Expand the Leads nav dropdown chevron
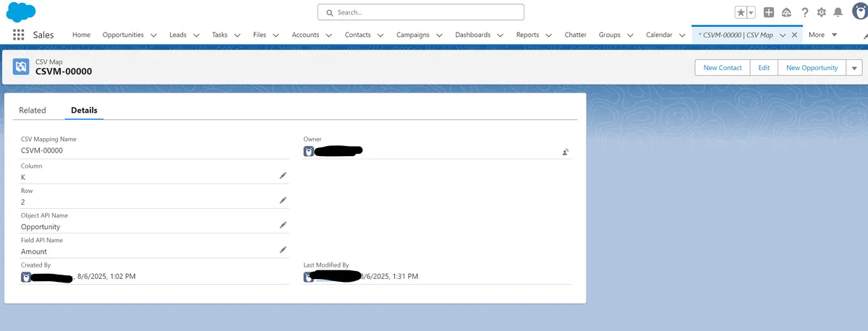 (x=196, y=35)
